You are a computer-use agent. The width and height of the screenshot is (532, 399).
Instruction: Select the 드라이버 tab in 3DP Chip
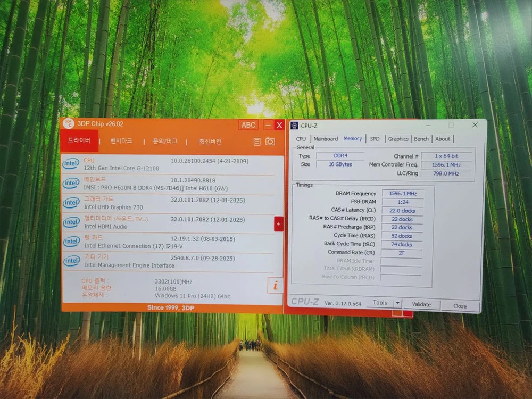pyautogui.click(x=79, y=140)
